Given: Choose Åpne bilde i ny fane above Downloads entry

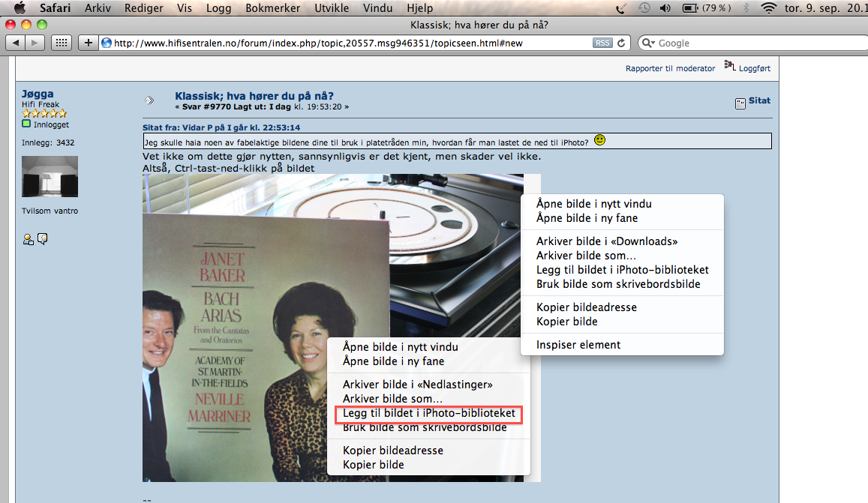Looking at the screenshot, I should [x=587, y=218].
